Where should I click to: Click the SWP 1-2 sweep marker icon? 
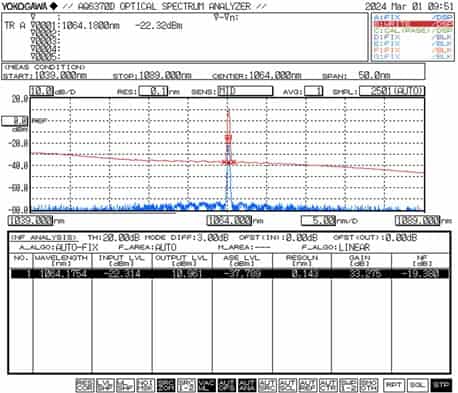click(186, 385)
